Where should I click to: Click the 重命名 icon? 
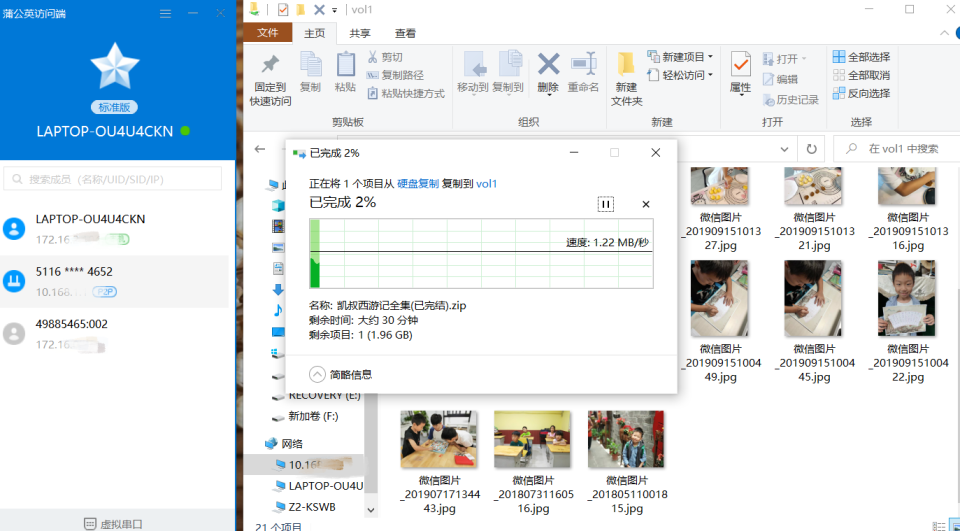click(583, 64)
